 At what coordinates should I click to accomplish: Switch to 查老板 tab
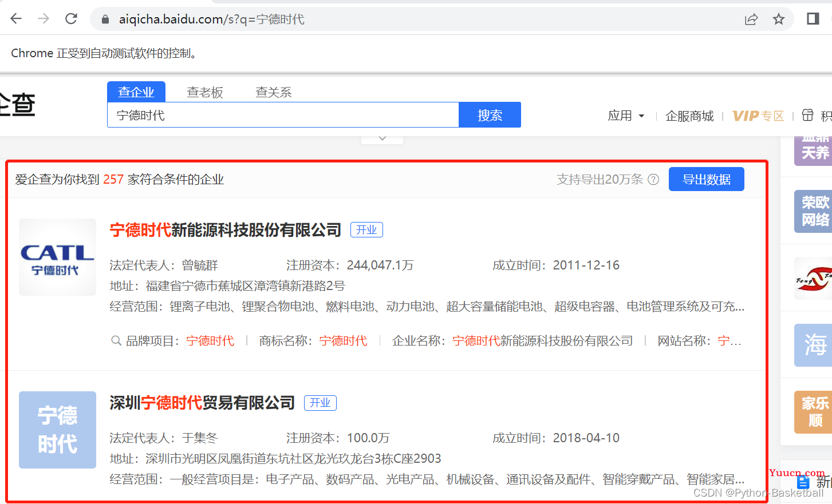tap(205, 92)
